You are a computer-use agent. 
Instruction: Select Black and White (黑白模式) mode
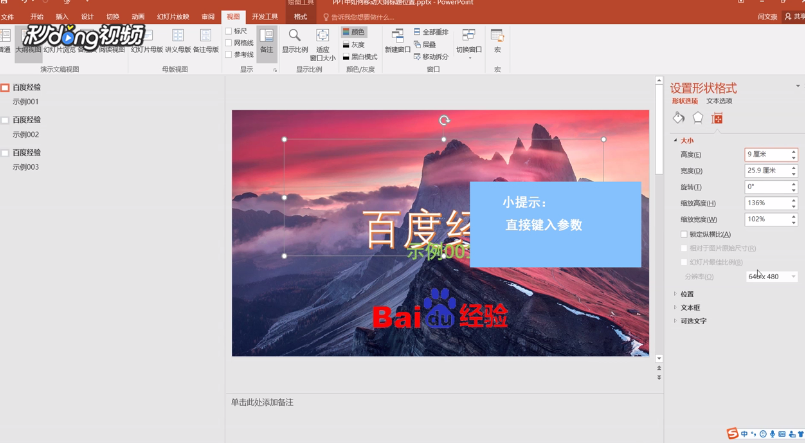coord(360,57)
